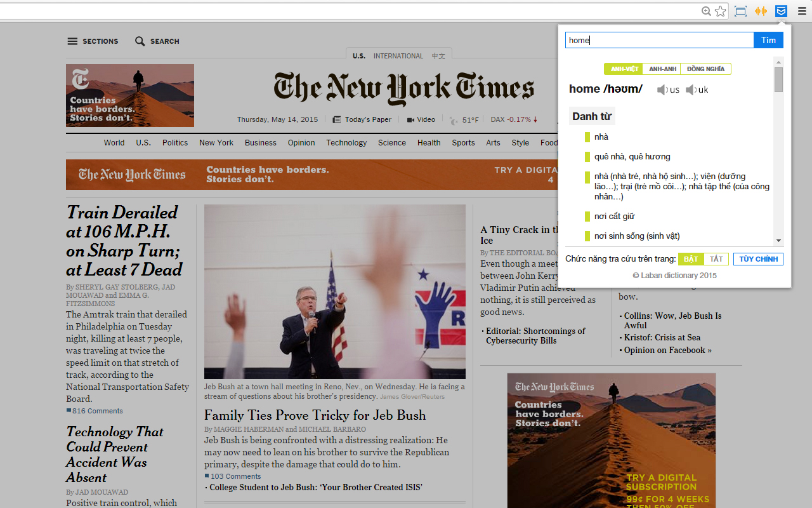Click the dictionary scrollbar down arrow
Viewport: 812px width, 508px height.
point(778,241)
